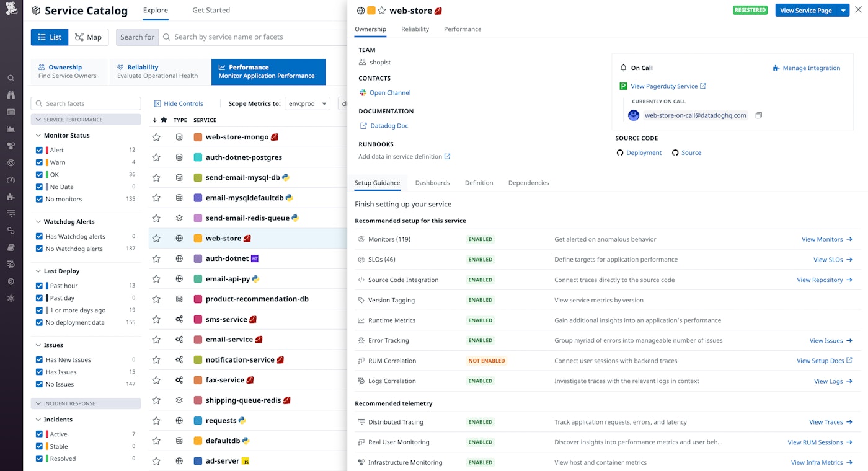Toggle No deployment data checkbox
The width and height of the screenshot is (868, 471).
pyautogui.click(x=39, y=322)
